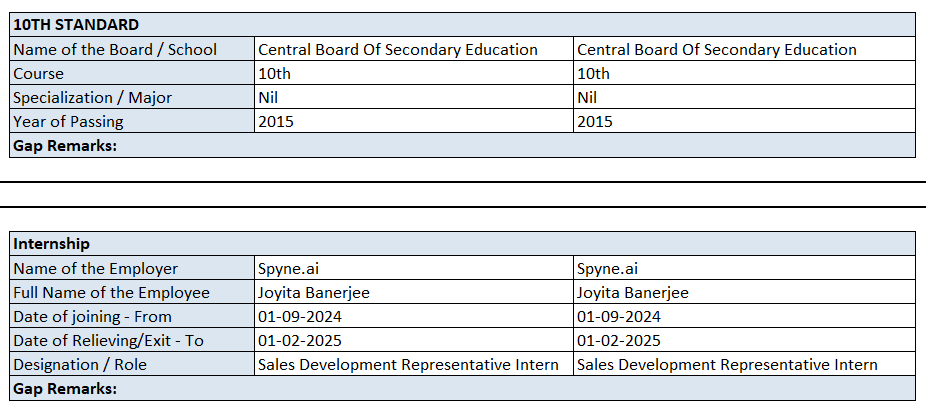
Task: Click the Specialization / Major label cell
Action: pos(93,97)
